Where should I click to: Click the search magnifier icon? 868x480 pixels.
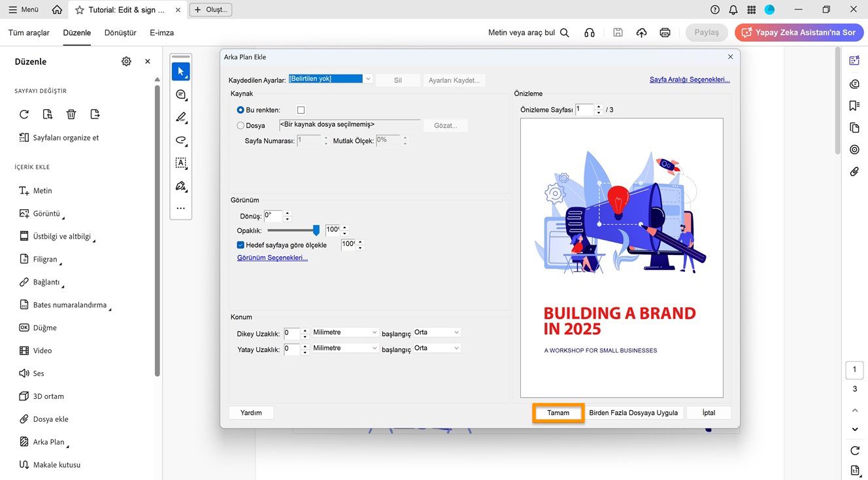(565, 33)
